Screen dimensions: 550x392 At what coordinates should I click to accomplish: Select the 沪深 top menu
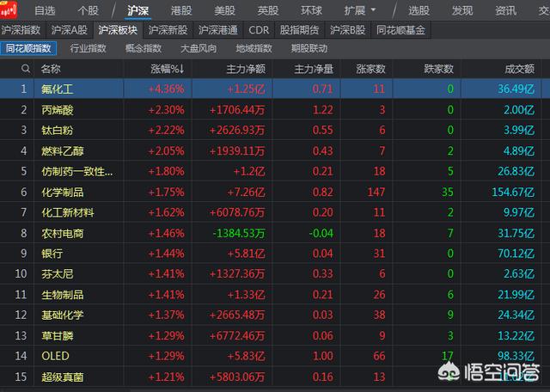[x=138, y=10]
